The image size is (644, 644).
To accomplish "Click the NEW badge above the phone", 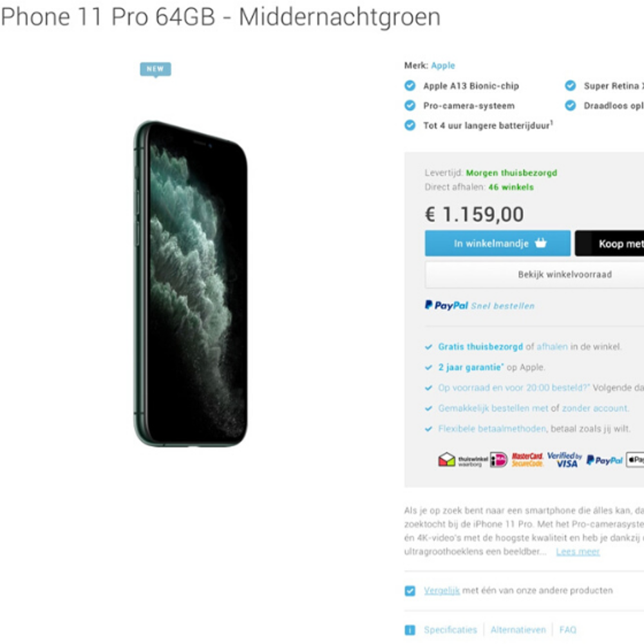I will point(155,69).
